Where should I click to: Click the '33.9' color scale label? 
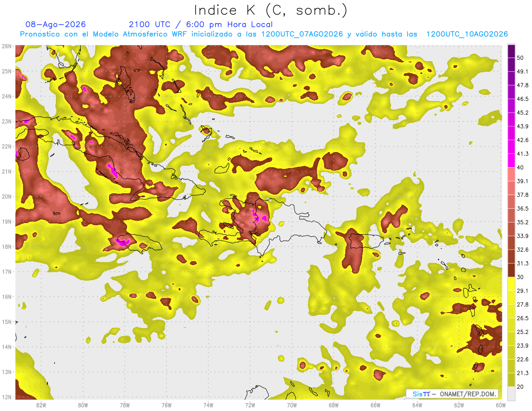[x=523, y=236]
